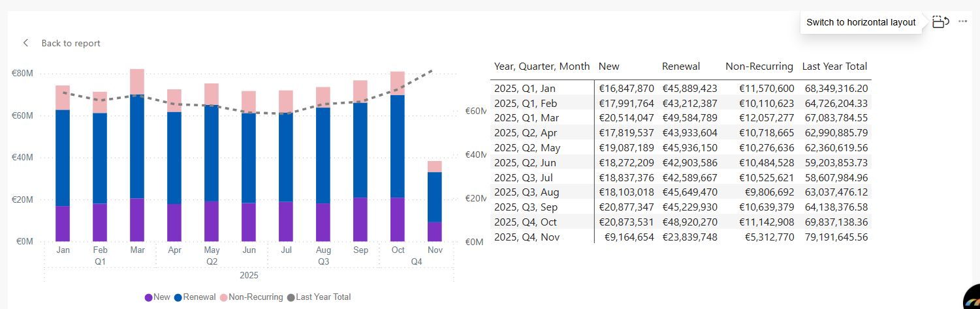The image size is (980, 309).
Task: Click the Q2 quarter label on x-axis
Action: [x=212, y=261]
